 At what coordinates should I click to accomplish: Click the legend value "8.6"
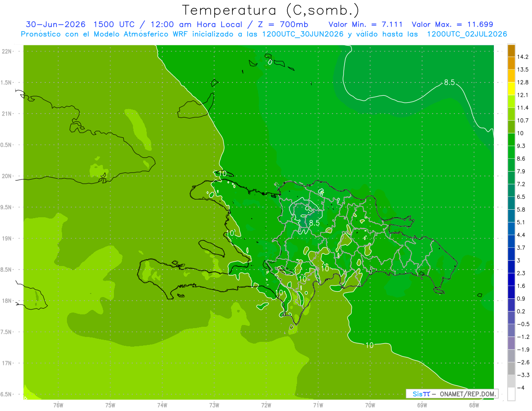(521, 159)
